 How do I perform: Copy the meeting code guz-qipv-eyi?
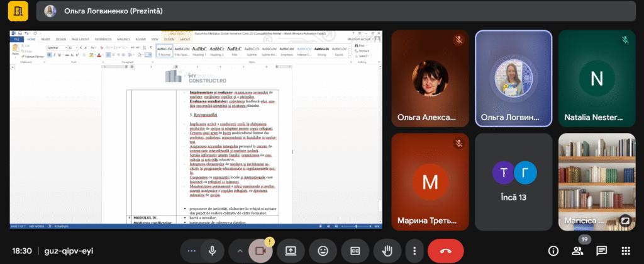point(68,251)
